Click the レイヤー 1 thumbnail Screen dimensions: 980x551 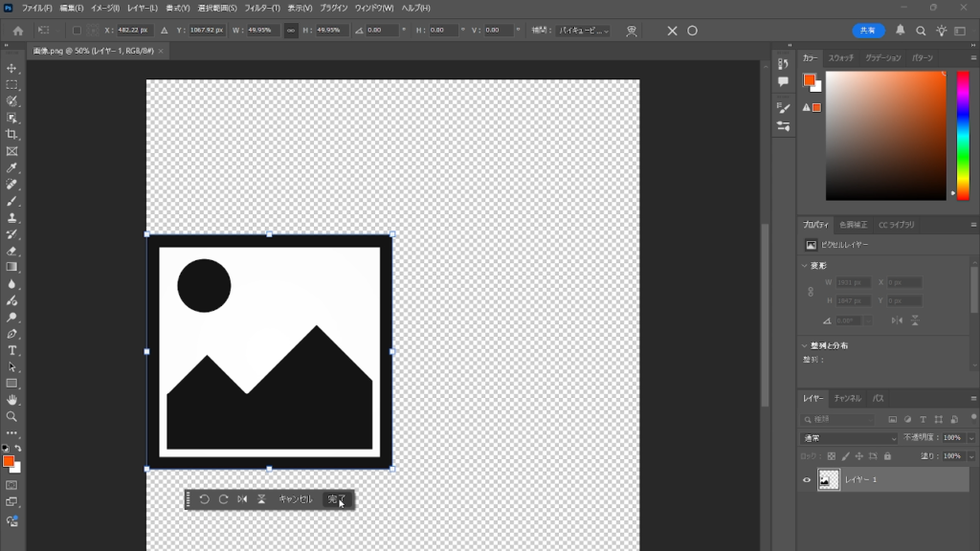coord(829,480)
